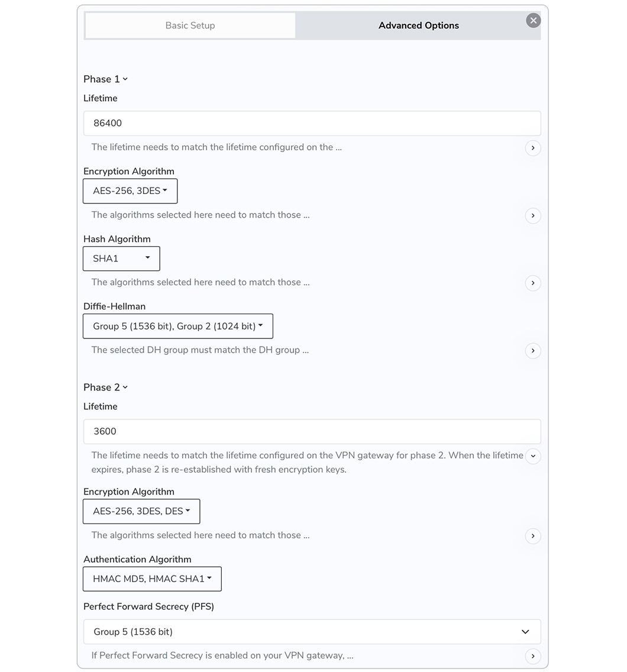Expand Phase 1 Lifetime help text
This screenshot has width=627, height=672.
532,148
